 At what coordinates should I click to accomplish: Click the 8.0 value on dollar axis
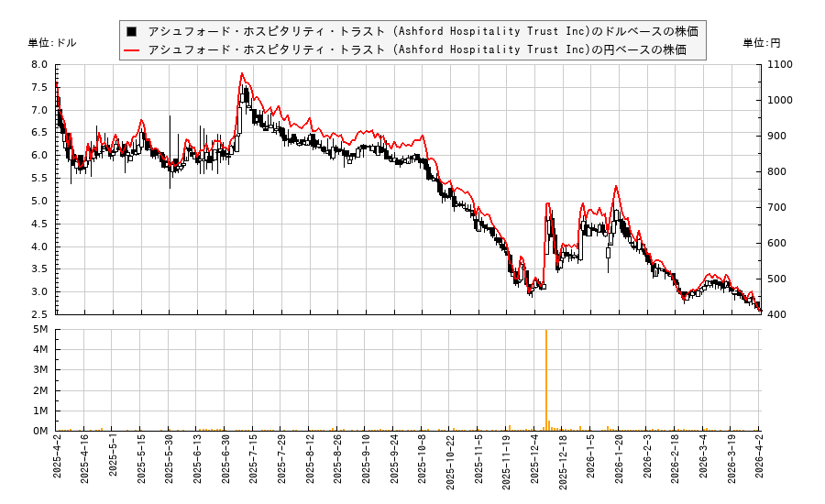coord(39,65)
